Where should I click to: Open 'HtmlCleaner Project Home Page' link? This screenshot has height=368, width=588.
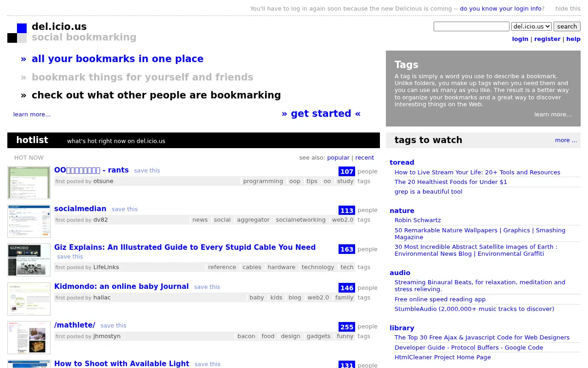[x=443, y=357]
